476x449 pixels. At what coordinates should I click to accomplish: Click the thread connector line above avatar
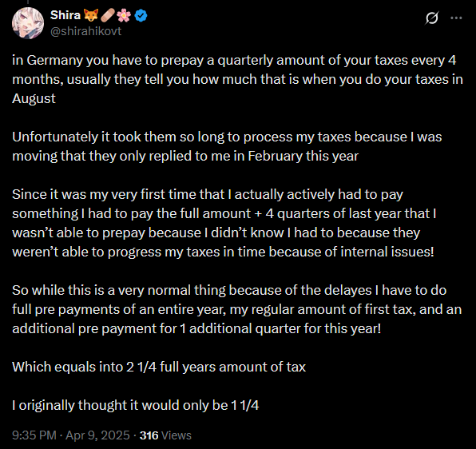coord(28,2)
